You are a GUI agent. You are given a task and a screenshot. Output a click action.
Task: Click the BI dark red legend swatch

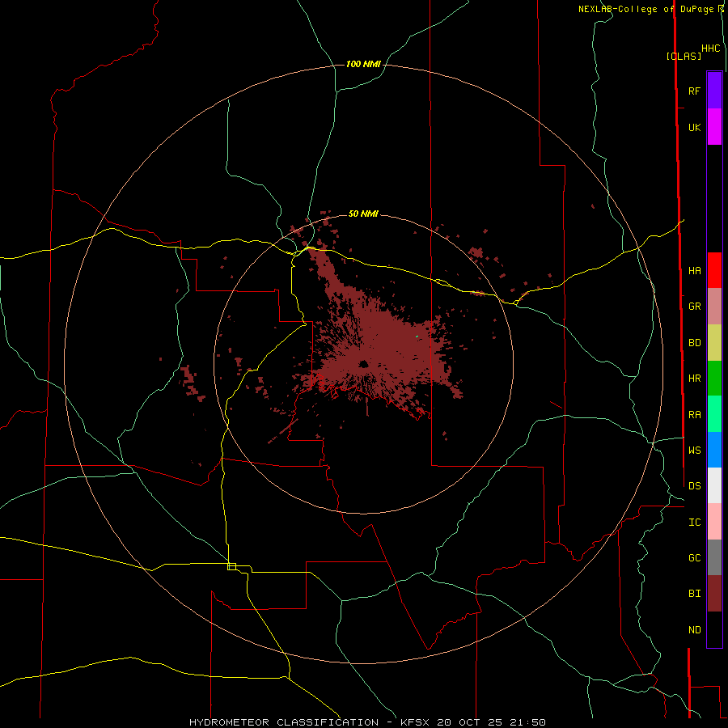714,594
